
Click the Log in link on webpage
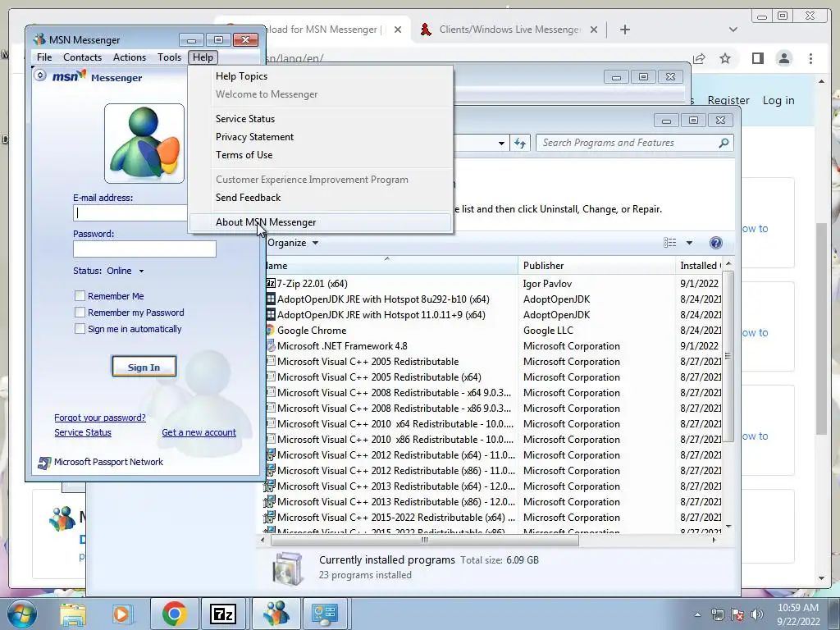778,100
